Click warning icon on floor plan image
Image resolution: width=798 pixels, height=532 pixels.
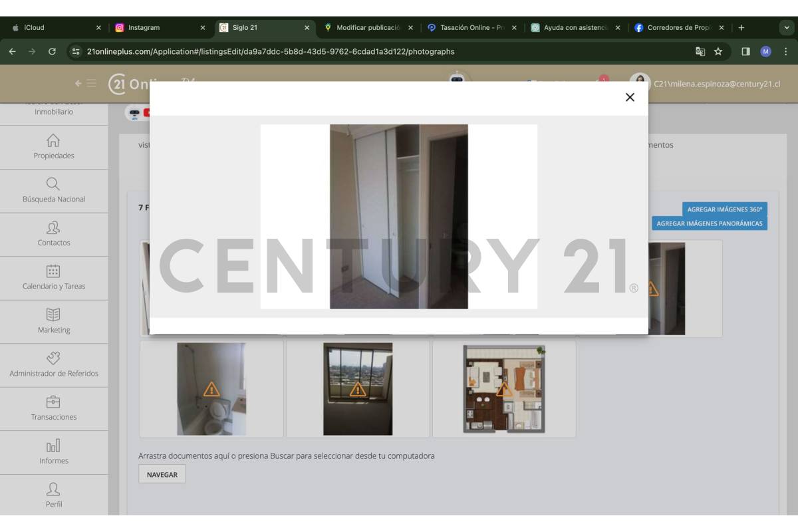[x=504, y=389]
